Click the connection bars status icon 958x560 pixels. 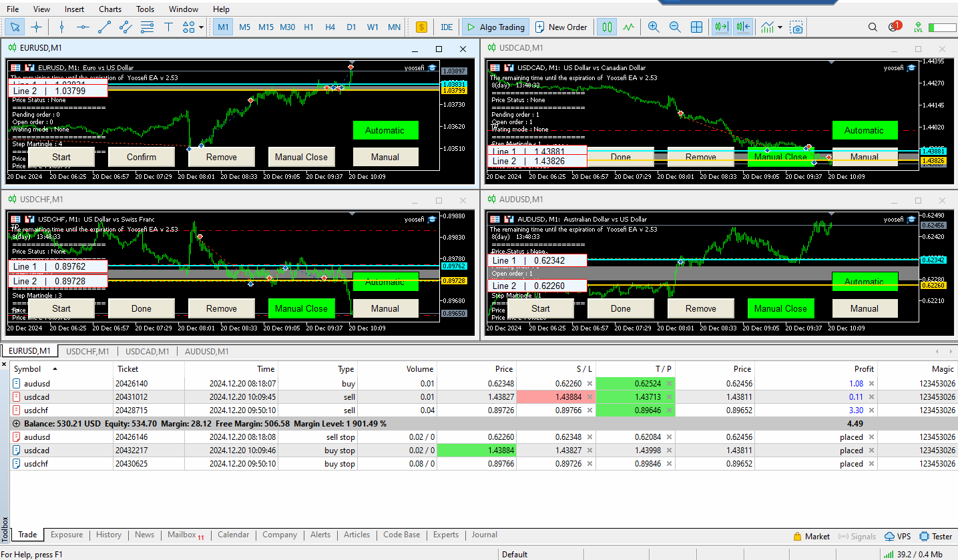(889, 554)
